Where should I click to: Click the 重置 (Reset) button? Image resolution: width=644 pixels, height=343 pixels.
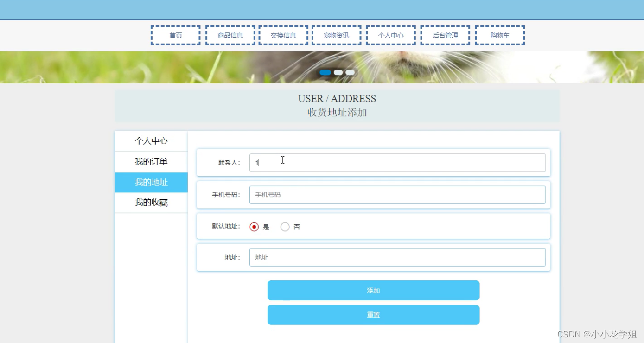(374, 315)
